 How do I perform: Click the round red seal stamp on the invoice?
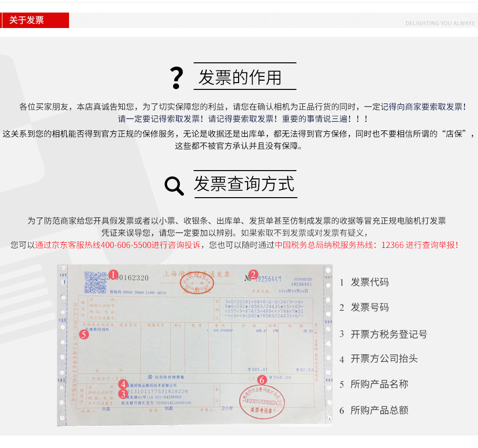(263, 401)
